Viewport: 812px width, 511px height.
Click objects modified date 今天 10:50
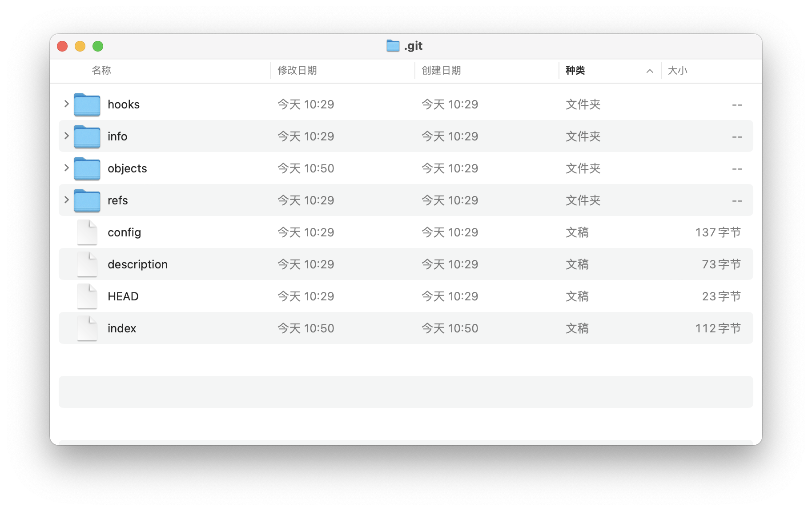306,168
